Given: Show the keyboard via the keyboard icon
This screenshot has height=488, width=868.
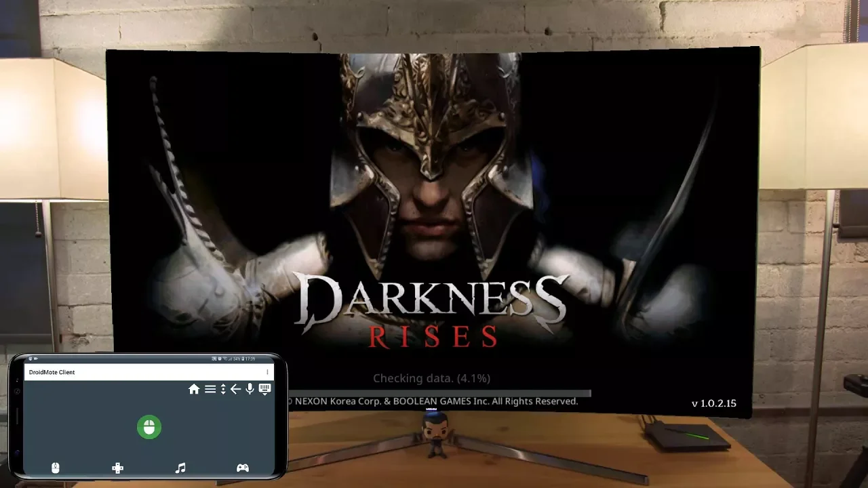Looking at the screenshot, I should click(265, 389).
